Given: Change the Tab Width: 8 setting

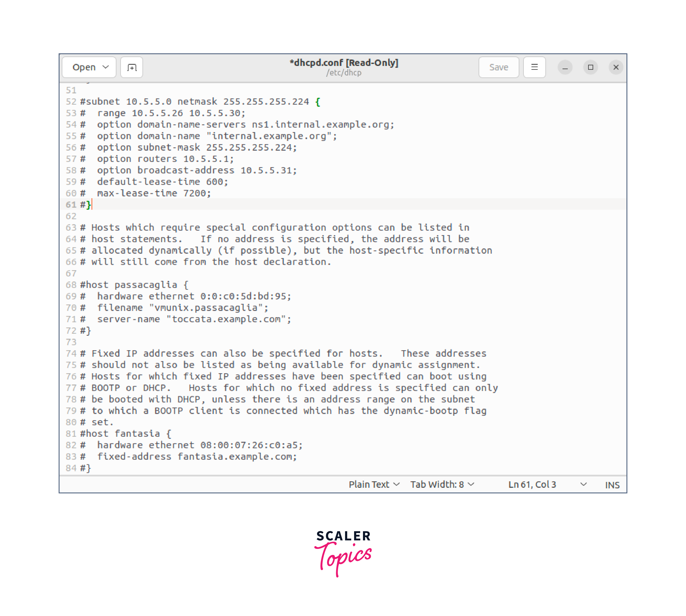Looking at the screenshot, I should (442, 484).
